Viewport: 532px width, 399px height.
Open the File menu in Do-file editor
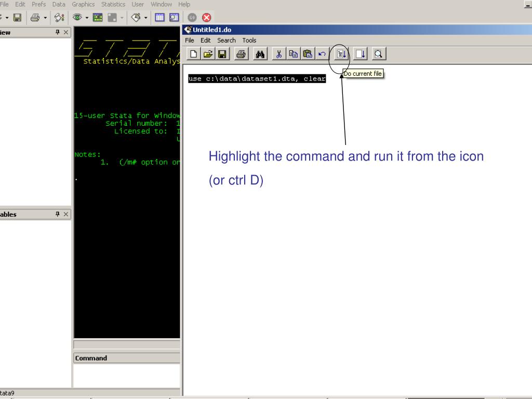click(189, 40)
